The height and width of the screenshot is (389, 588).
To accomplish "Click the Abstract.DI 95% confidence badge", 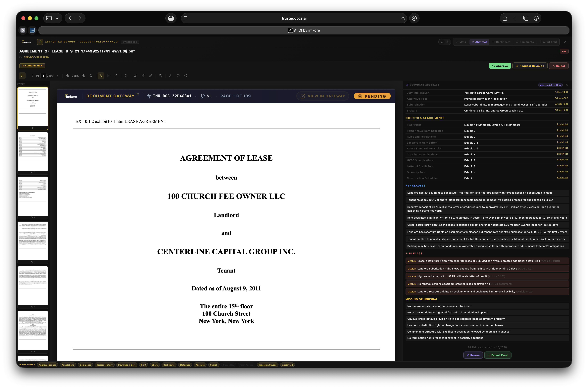I will point(550,85).
